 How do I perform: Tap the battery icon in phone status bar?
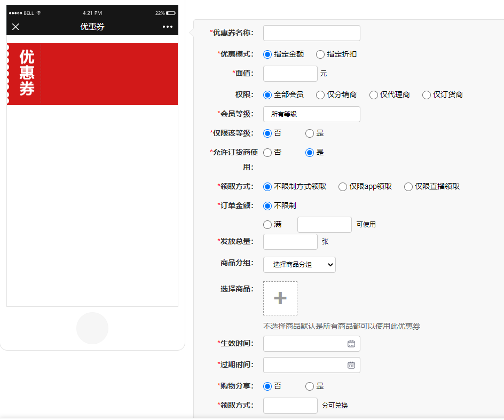coord(171,13)
